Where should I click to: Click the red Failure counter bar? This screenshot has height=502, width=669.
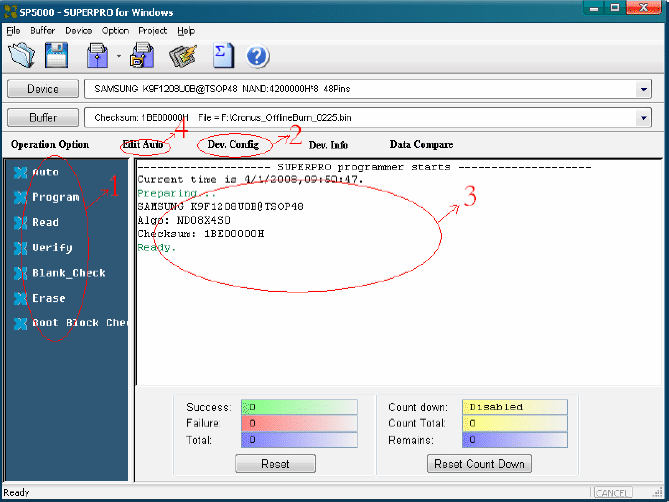(299, 424)
